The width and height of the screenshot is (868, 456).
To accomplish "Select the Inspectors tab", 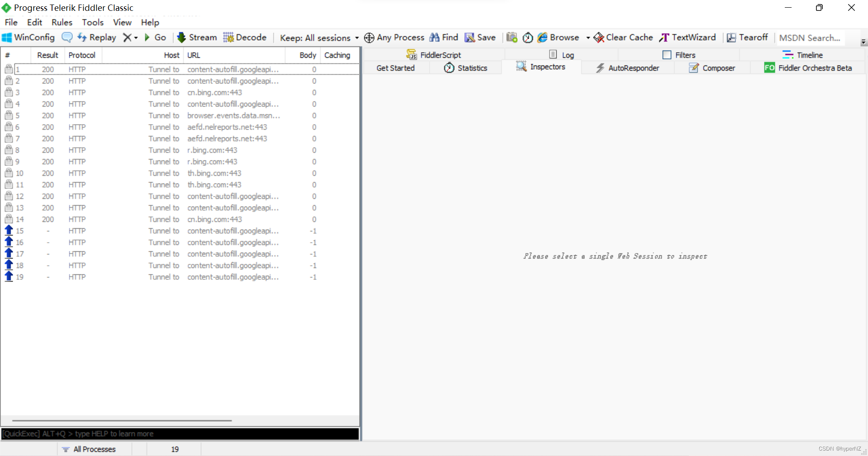I will coord(541,67).
